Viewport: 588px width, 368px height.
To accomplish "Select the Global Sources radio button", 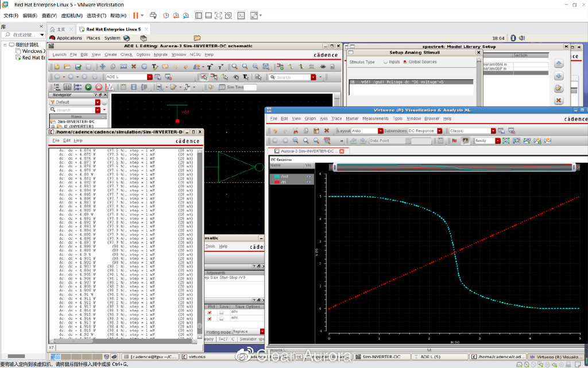I will pos(404,62).
